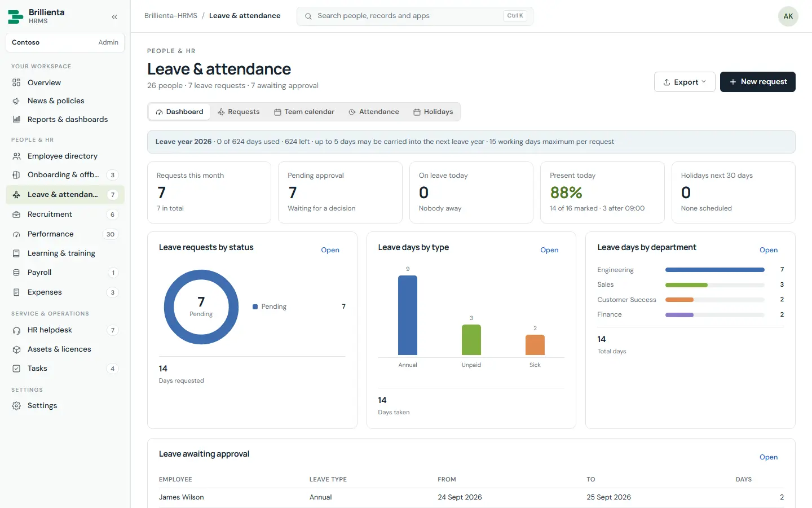Click the Engineering department progress bar

click(715, 270)
